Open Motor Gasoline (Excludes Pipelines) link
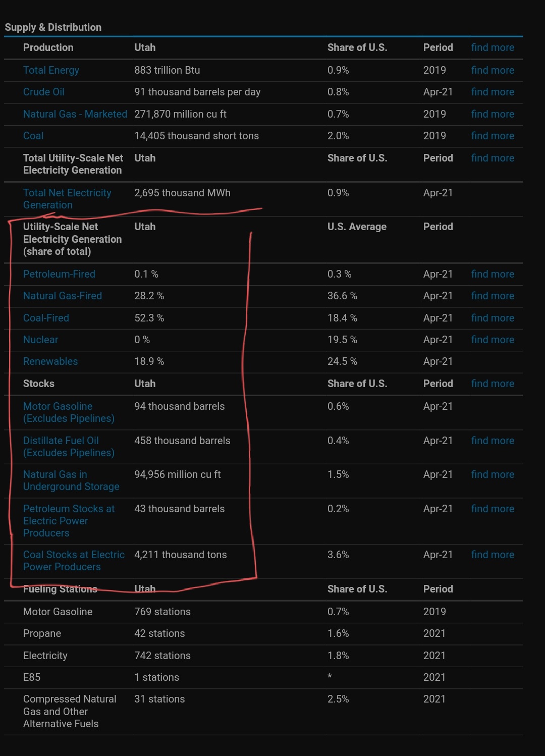545x756 pixels. [69, 412]
